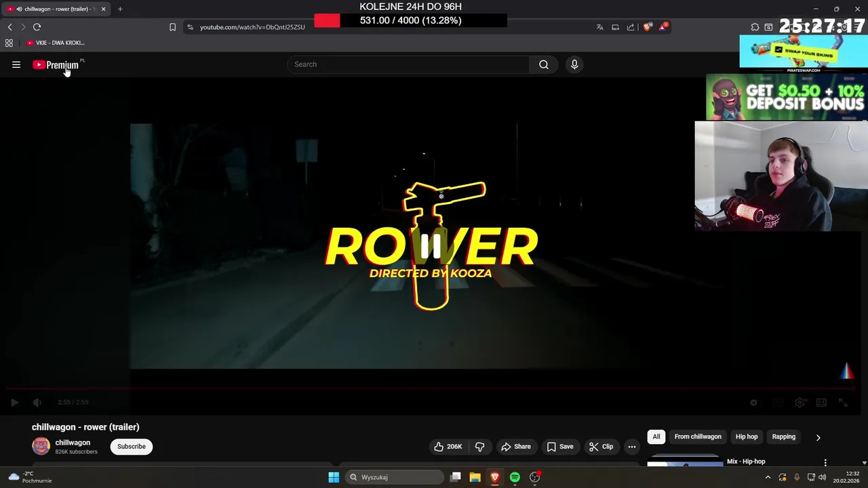The image size is (868, 488).
Task: Toggle subtitles in player controls
Action: 778,403
